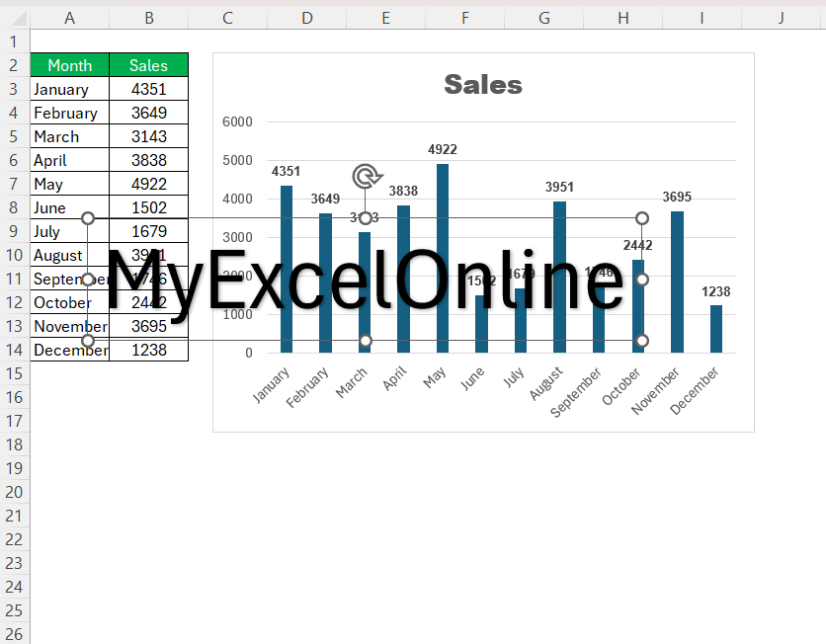Image resolution: width=826 pixels, height=644 pixels.
Task: Select column J header
Action: pyautogui.click(x=781, y=18)
